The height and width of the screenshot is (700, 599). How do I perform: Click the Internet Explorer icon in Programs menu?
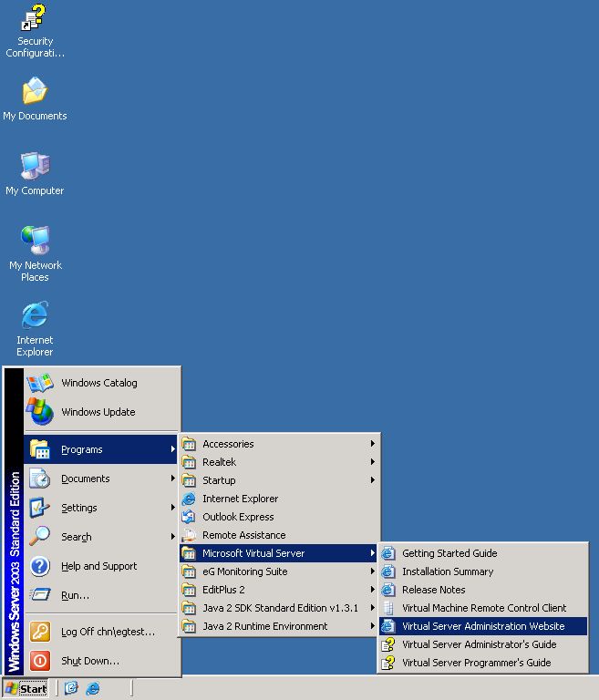pyautogui.click(x=189, y=499)
